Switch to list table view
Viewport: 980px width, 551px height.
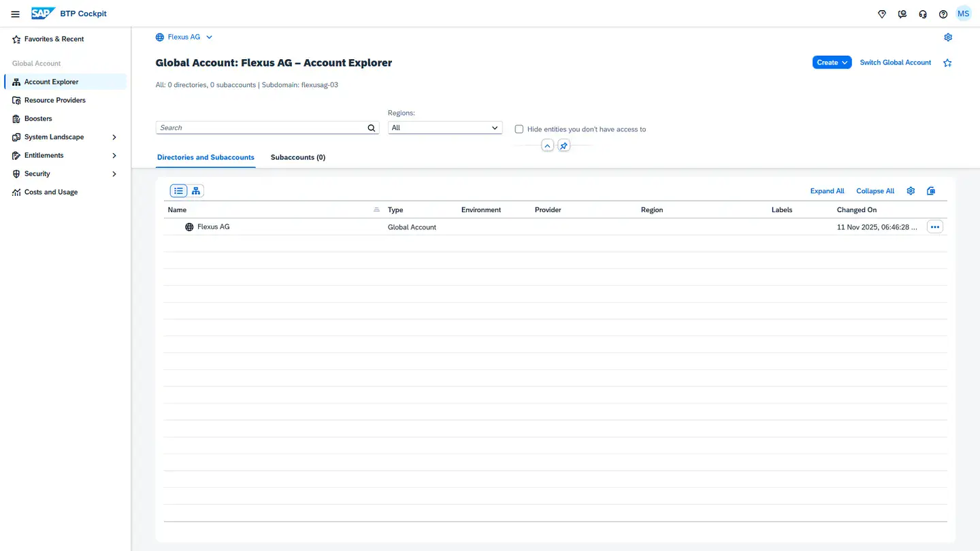coord(178,191)
